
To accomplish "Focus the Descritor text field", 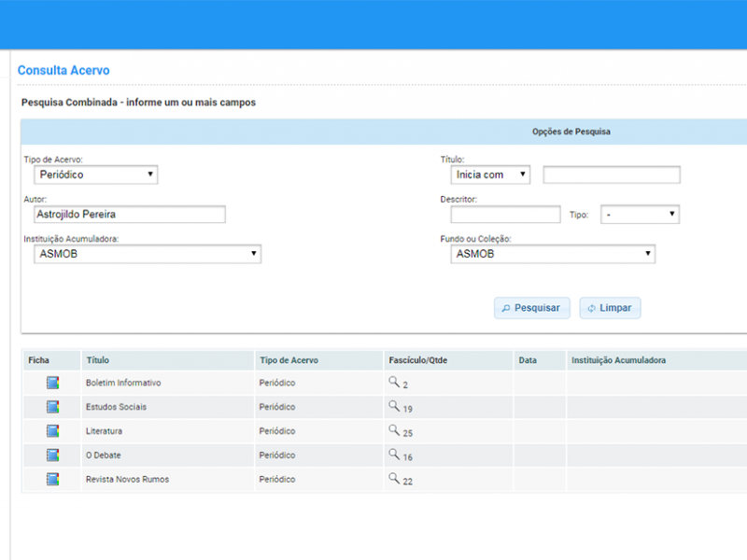I will coord(505,215).
